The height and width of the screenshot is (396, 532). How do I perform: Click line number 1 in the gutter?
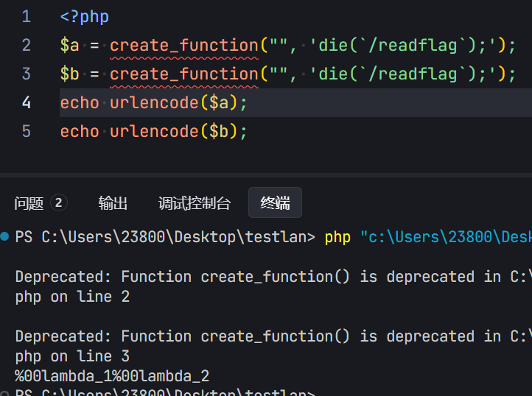point(27,16)
